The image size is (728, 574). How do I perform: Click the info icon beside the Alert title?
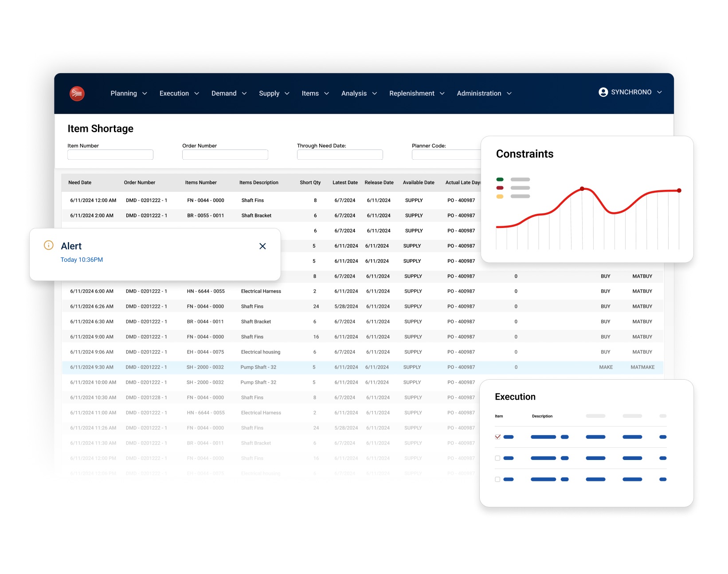48,245
